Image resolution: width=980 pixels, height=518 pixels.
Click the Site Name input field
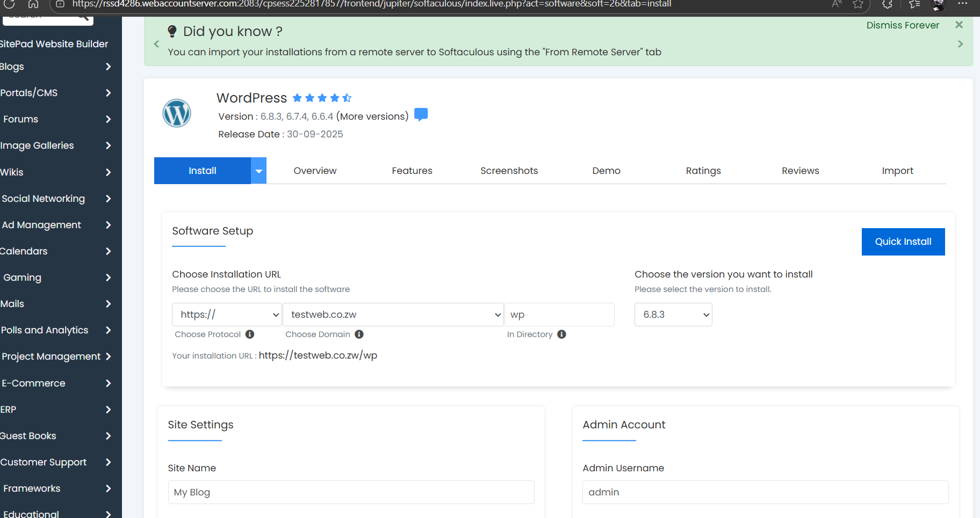tap(351, 492)
